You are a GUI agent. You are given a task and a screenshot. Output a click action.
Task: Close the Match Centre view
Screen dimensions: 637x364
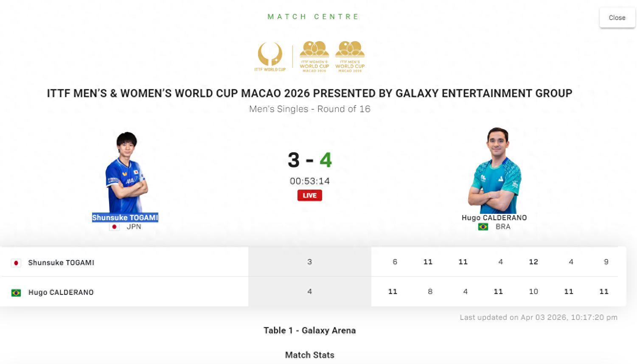(x=617, y=18)
